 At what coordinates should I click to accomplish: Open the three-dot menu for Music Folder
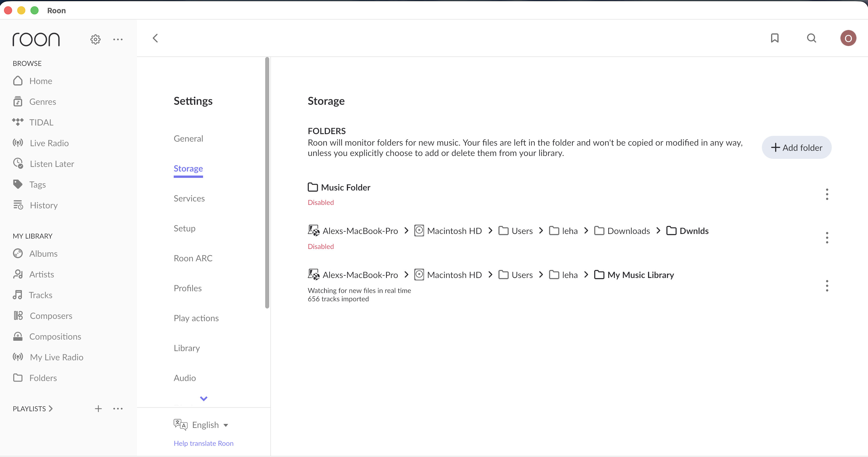[x=827, y=194]
